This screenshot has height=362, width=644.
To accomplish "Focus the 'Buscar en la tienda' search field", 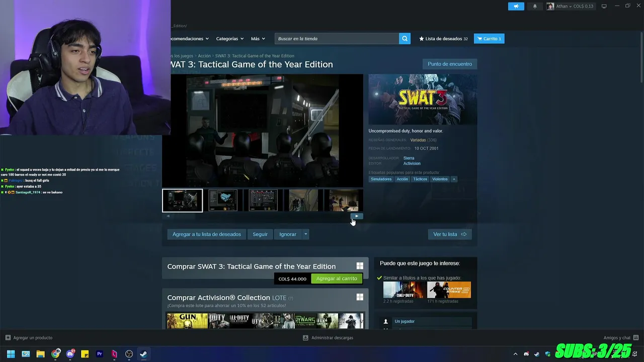I will pos(337,39).
